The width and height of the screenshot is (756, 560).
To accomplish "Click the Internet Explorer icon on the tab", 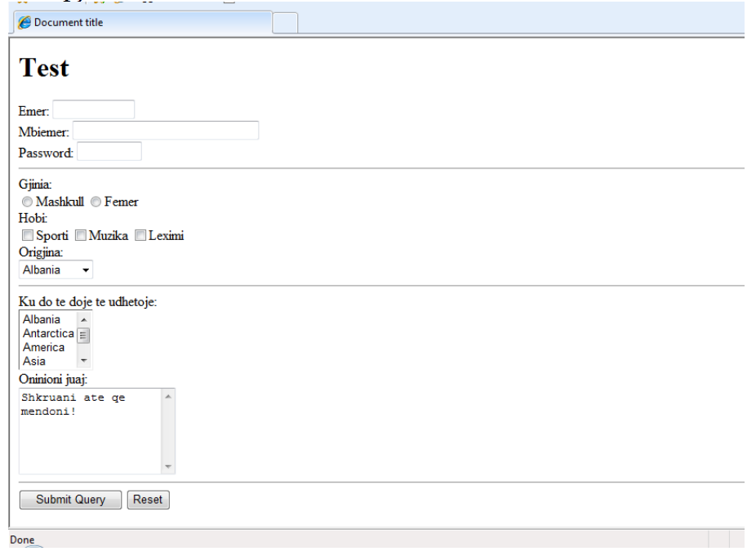I will 25,23.
